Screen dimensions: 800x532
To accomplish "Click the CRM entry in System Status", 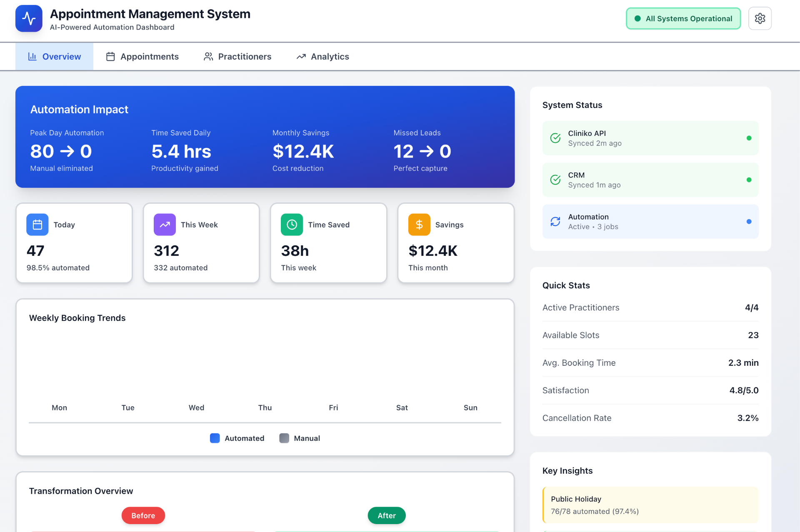I will [650, 180].
